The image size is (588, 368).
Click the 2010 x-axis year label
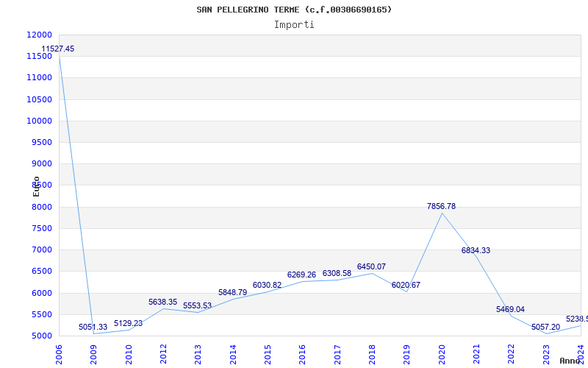[129, 355]
